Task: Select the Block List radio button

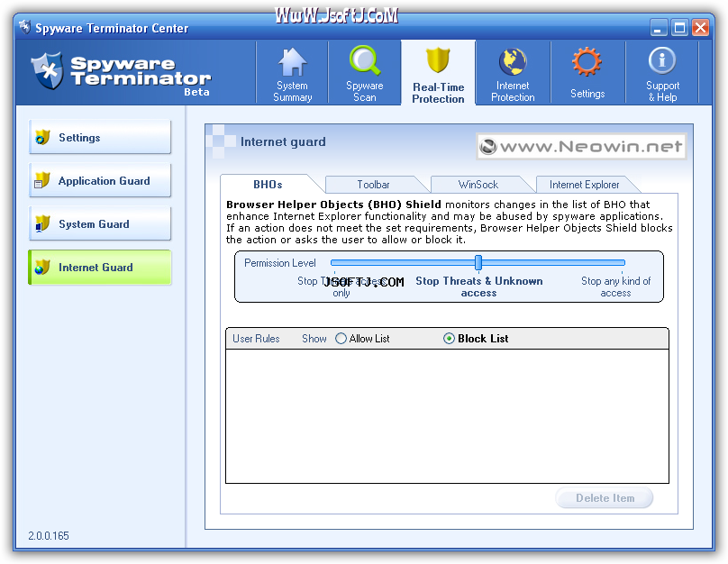Action: [x=449, y=339]
